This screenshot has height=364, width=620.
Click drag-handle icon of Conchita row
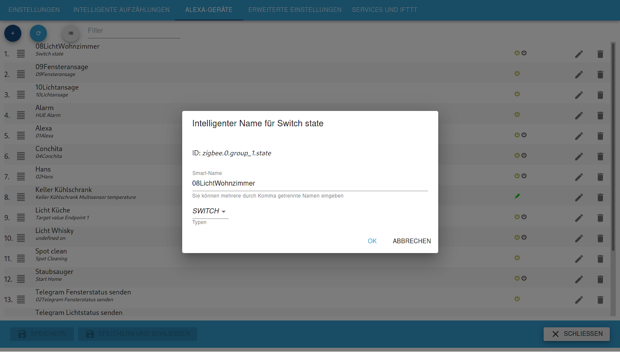tap(21, 156)
